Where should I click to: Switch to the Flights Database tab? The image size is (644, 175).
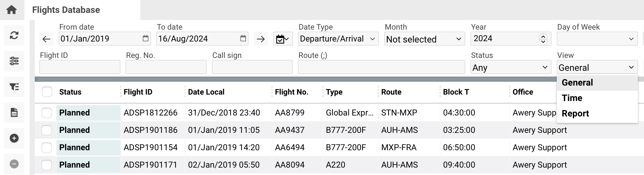66,10
